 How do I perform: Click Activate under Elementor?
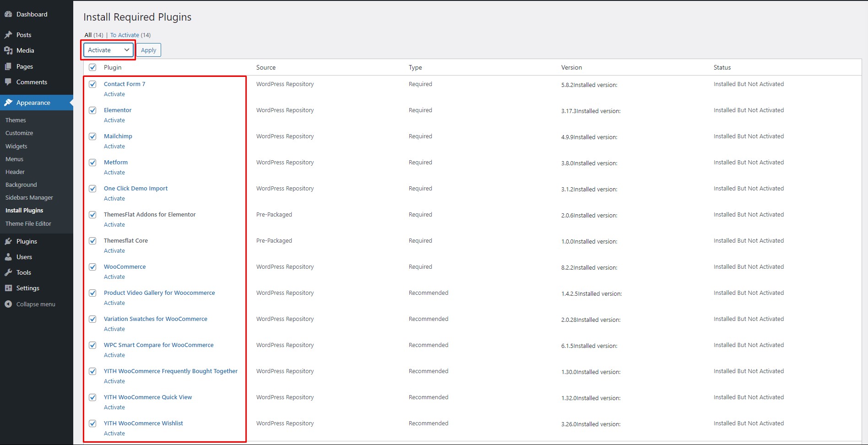(114, 120)
